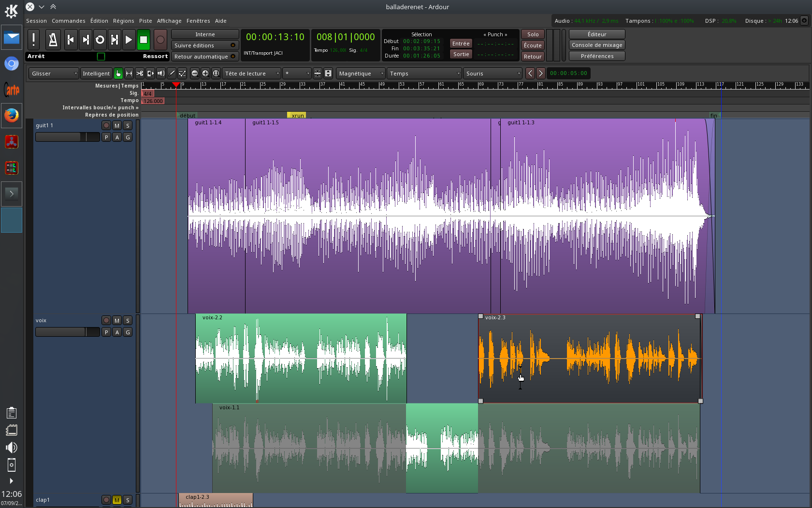Enable Suivre éditions toggle
812x508 pixels.
(x=205, y=45)
